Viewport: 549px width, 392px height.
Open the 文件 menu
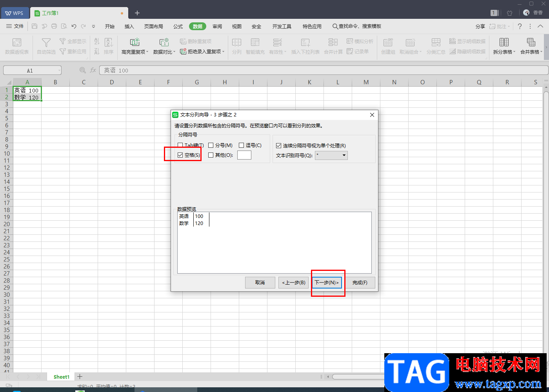(x=15, y=26)
